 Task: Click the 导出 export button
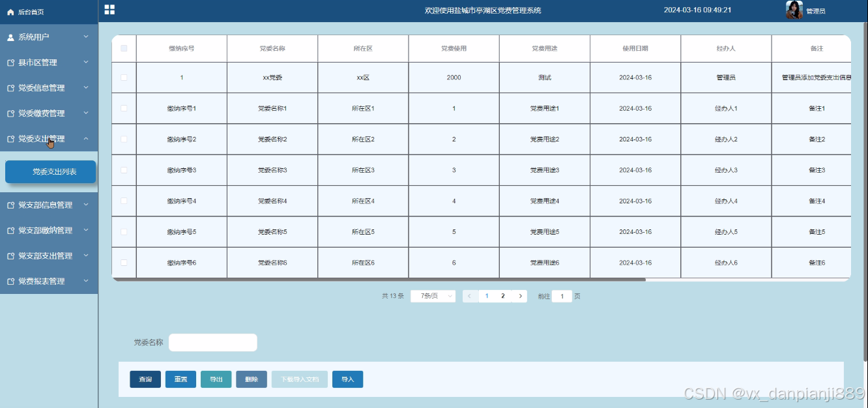216,379
